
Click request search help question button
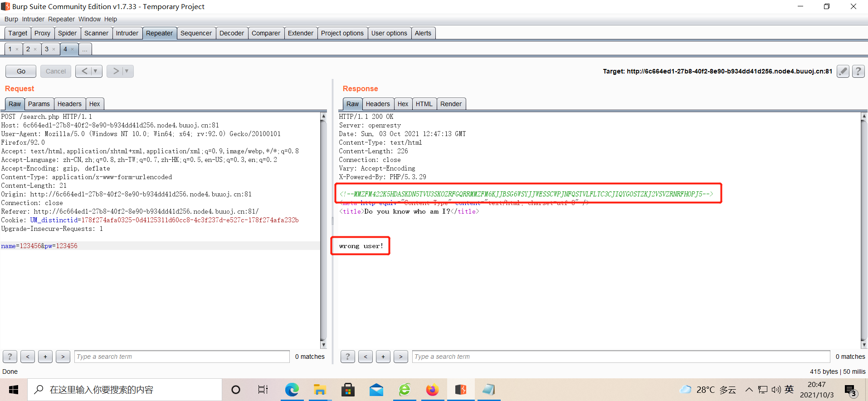[10, 357]
